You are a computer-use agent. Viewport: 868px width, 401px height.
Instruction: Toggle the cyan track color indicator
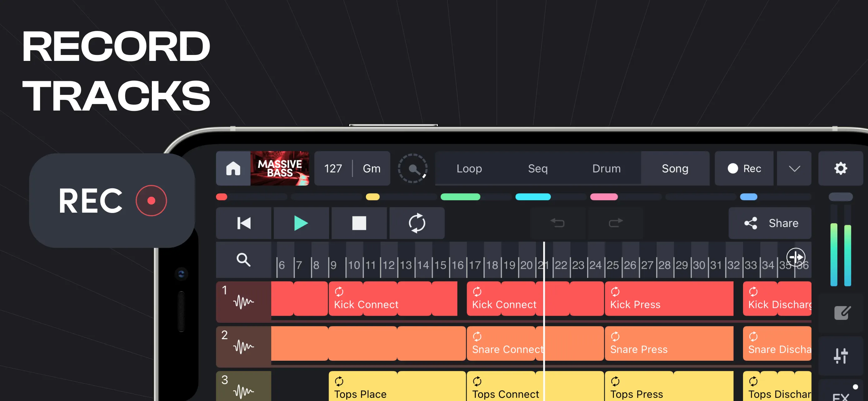(x=533, y=197)
